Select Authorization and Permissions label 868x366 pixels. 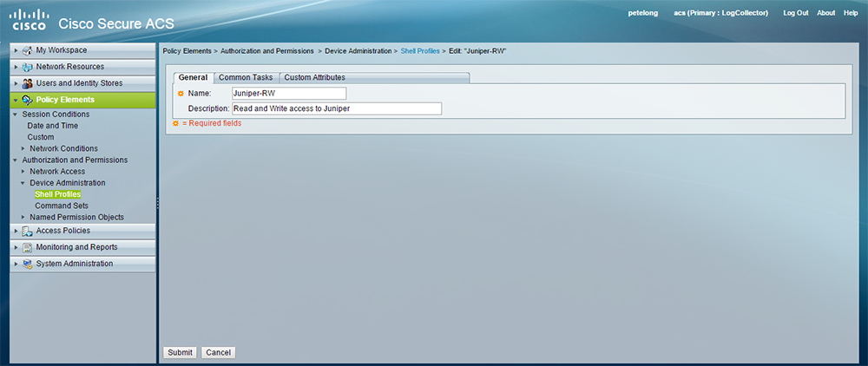[75, 160]
